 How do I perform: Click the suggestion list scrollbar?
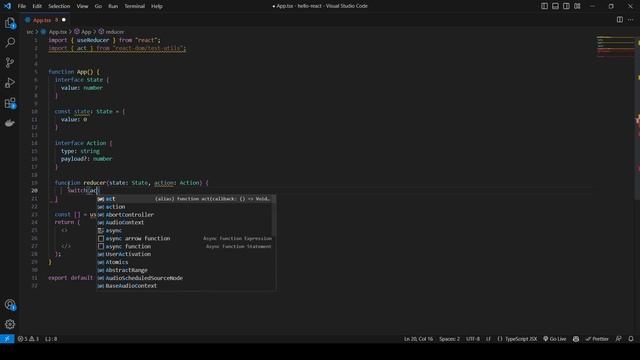click(x=274, y=215)
